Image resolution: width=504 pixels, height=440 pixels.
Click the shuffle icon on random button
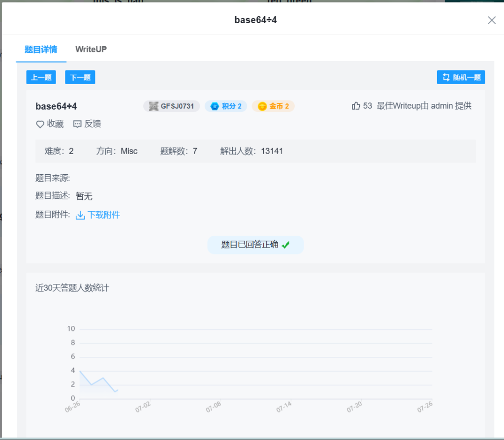(x=446, y=77)
